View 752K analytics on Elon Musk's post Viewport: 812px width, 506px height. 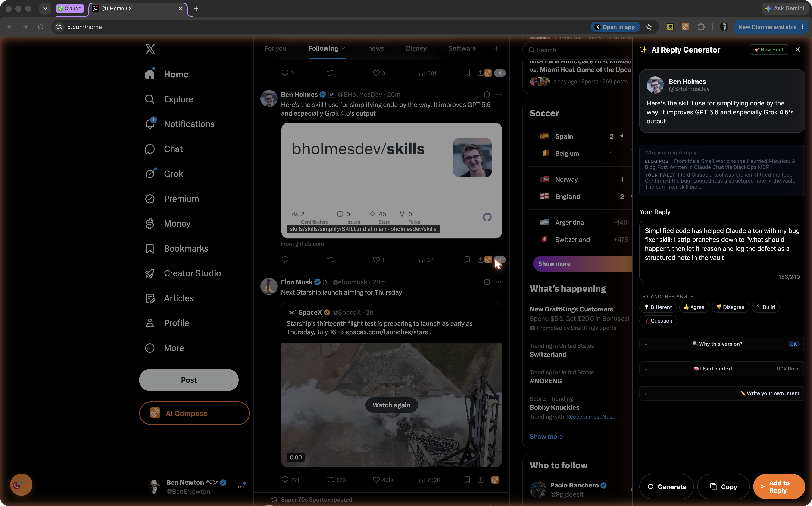pyautogui.click(x=429, y=480)
